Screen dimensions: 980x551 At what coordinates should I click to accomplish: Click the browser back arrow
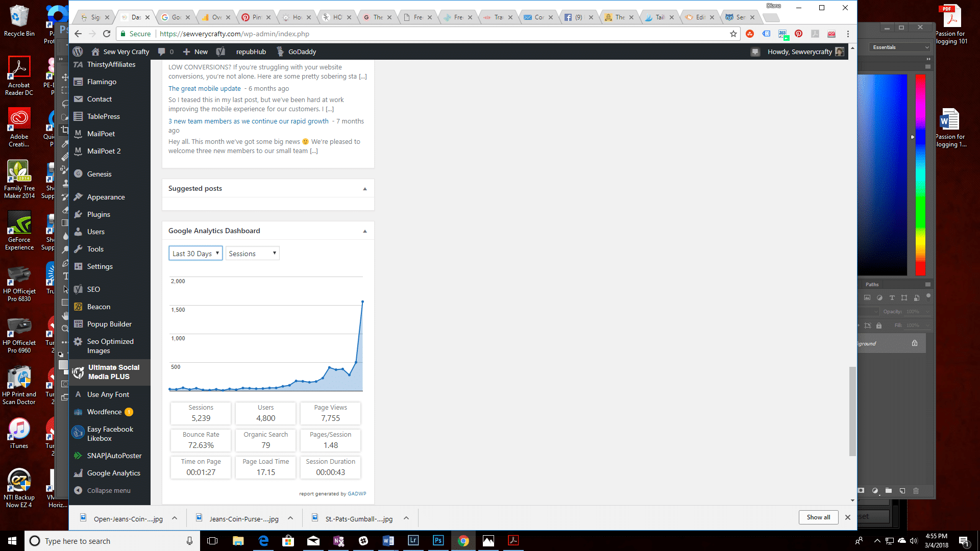78,34
